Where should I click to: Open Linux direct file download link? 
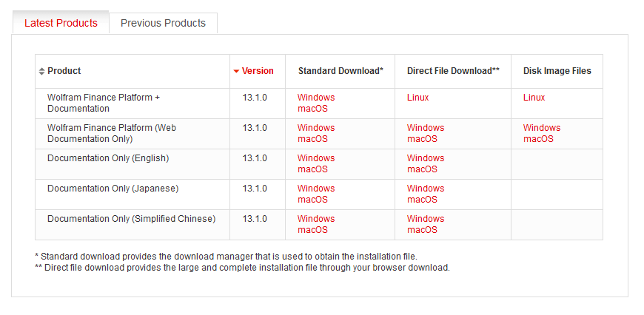pyautogui.click(x=417, y=98)
